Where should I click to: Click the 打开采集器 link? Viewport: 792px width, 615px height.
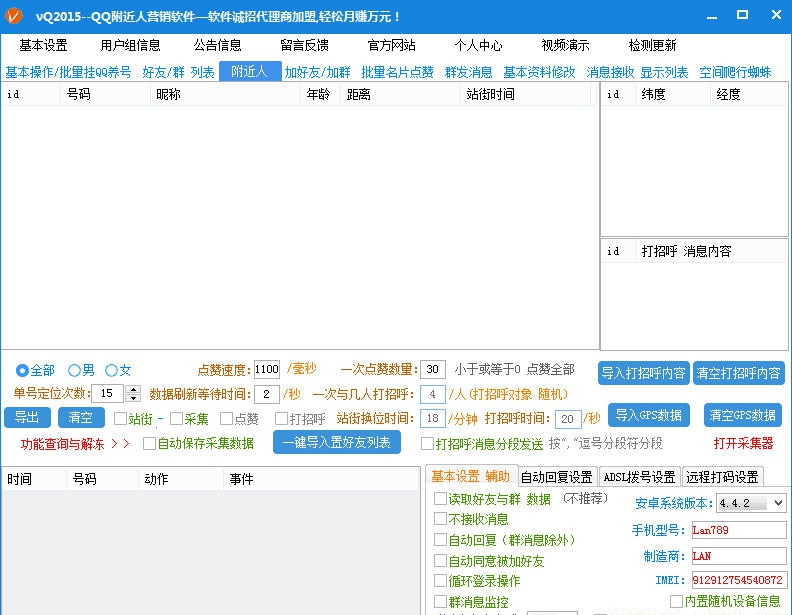coord(743,444)
